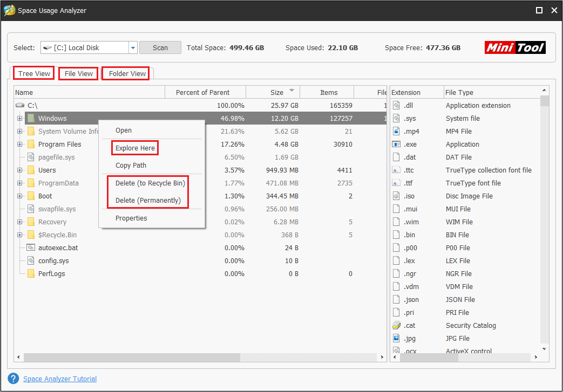563x392 pixels.
Task: Click the tree panel horizontal scrollbar thumb
Action: 132,357
